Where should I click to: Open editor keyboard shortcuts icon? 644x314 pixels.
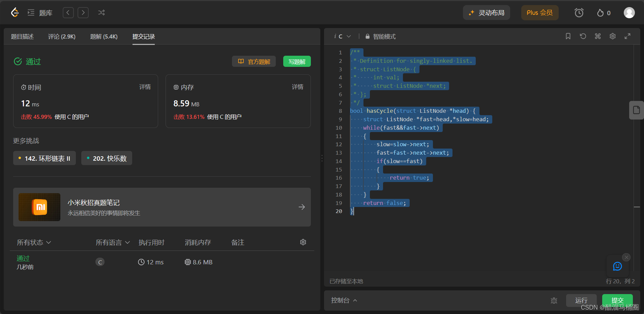[x=598, y=36]
